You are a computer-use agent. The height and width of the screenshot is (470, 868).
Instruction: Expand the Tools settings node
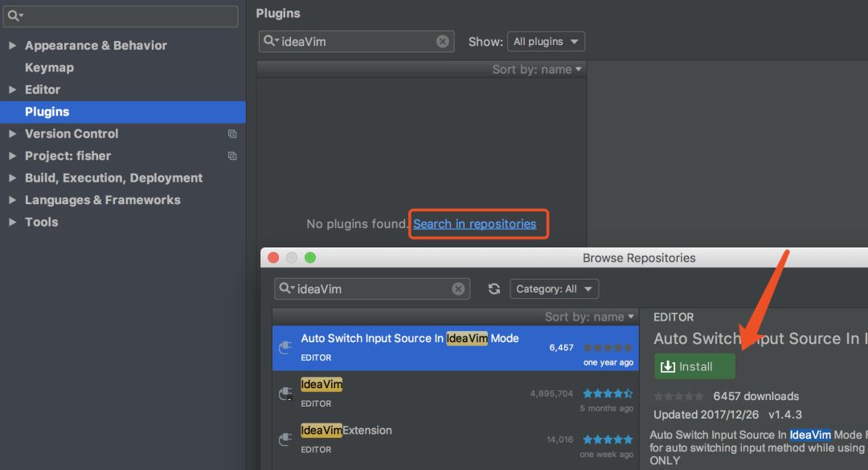coord(12,223)
